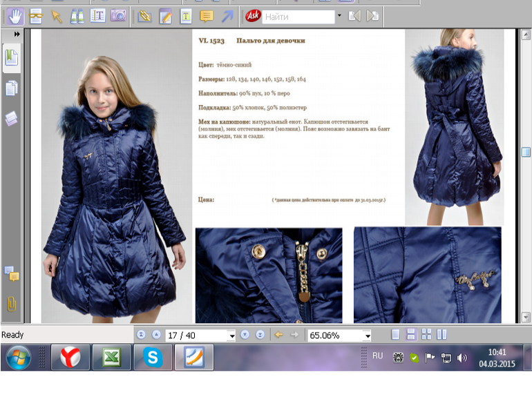Show the Comments panel in sidebar
532x399 pixels.
click(12, 274)
